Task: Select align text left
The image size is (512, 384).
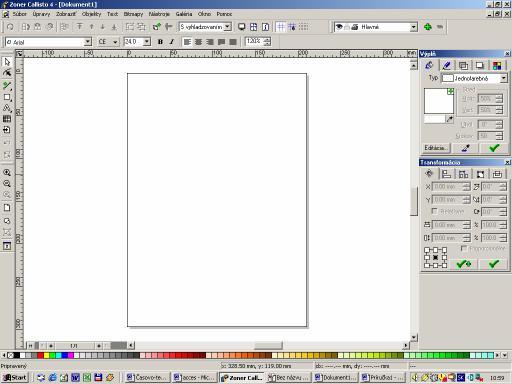Action: click(x=187, y=42)
